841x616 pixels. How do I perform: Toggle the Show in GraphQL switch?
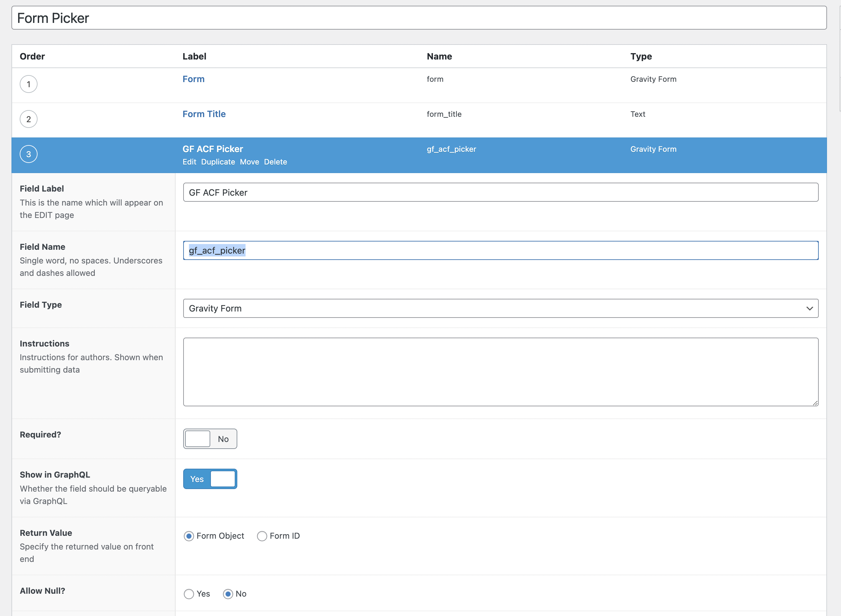210,479
